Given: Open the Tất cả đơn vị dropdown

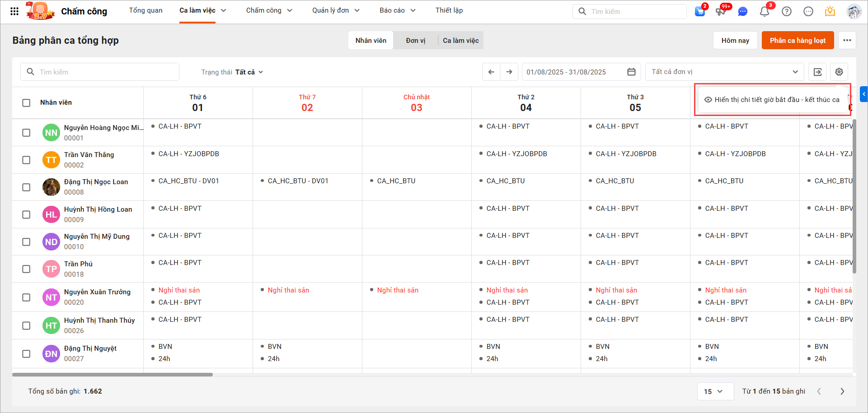Looking at the screenshot, I should point(724,72).
